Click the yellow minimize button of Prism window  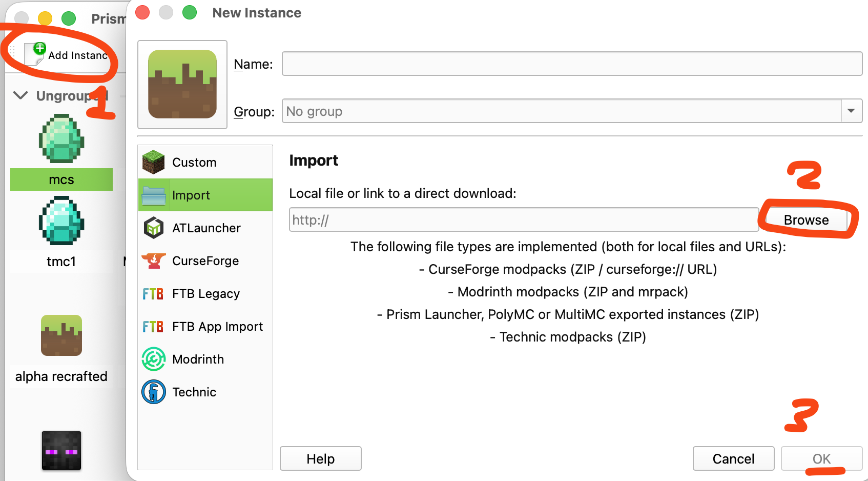click(x=45, y=18)
